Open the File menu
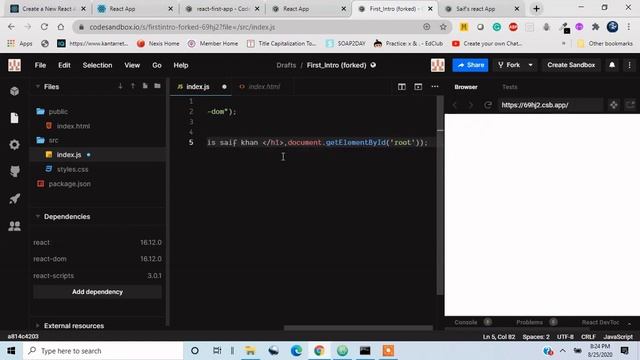640x360 pixels. coord(40,65)
